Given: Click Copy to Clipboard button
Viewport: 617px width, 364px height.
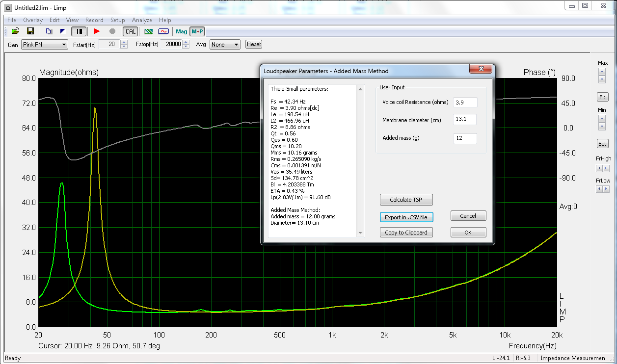Looking at the screenshot, I should [x=406, y=232].
